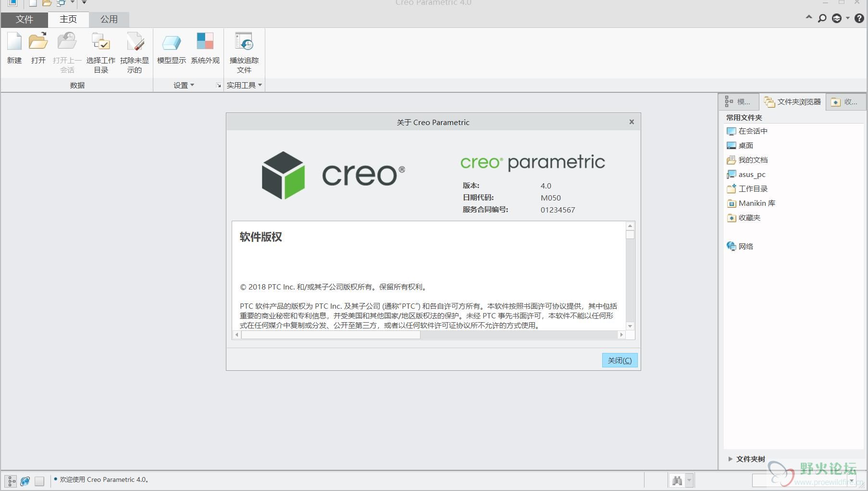Switch to the 主页 ribbon tab
The image size is (868, 491).
pos(68,19)
